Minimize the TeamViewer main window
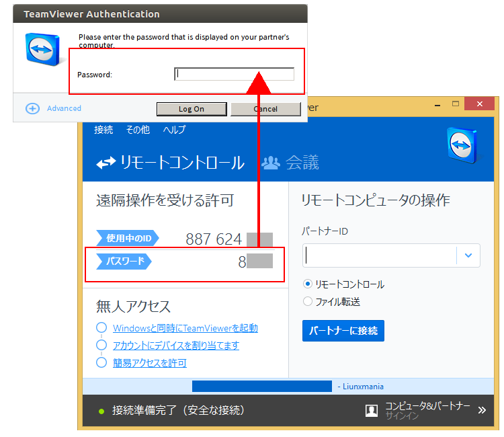This screenshot has width=504, height=437. coord(437,105)
